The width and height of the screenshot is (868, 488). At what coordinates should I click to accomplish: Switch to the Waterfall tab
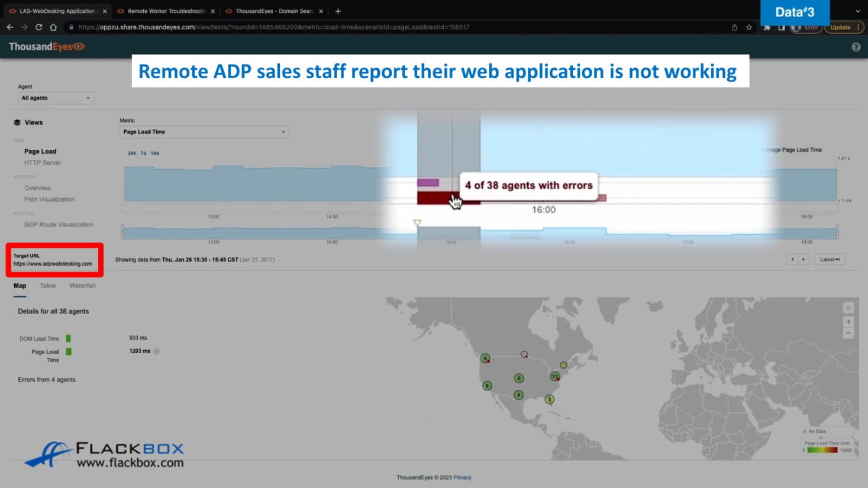click(82, 286)
